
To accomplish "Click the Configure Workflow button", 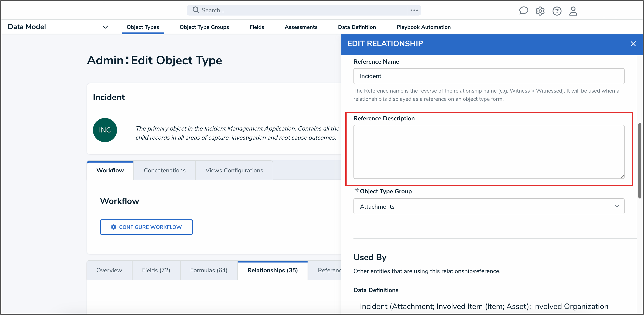I will click(146, 227).
